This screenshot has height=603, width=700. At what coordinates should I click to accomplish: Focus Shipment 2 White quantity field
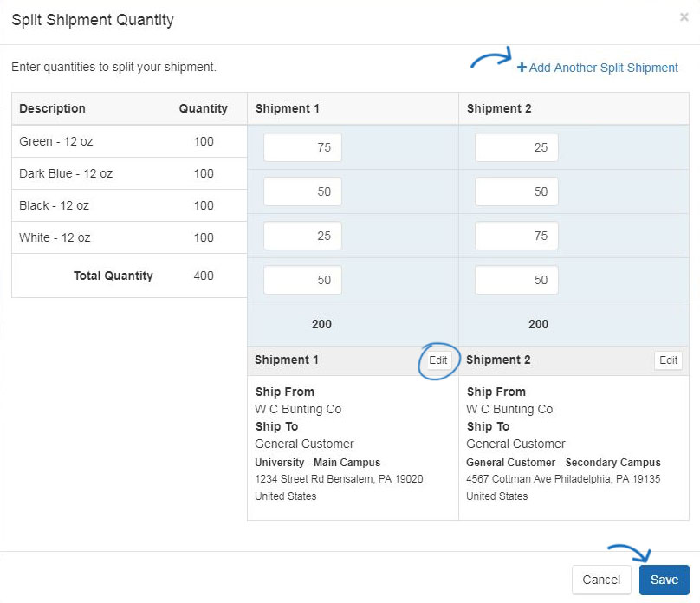[516, 280]
